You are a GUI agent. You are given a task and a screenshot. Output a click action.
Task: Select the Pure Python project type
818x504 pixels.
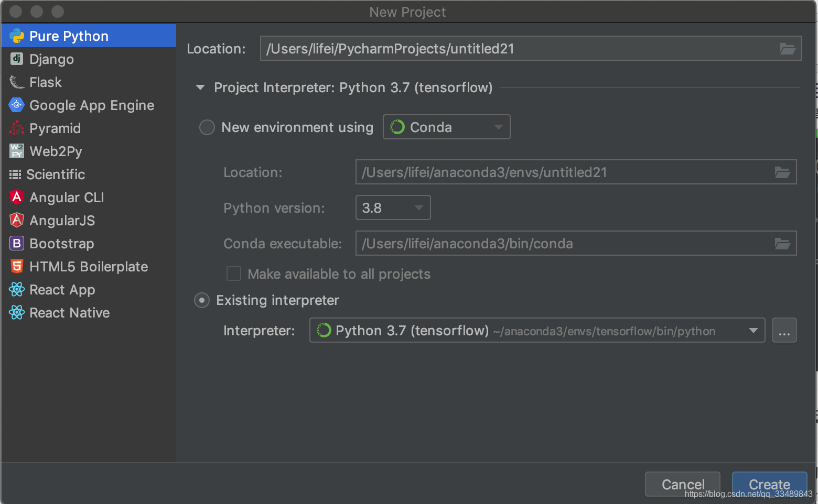[88, 36]
